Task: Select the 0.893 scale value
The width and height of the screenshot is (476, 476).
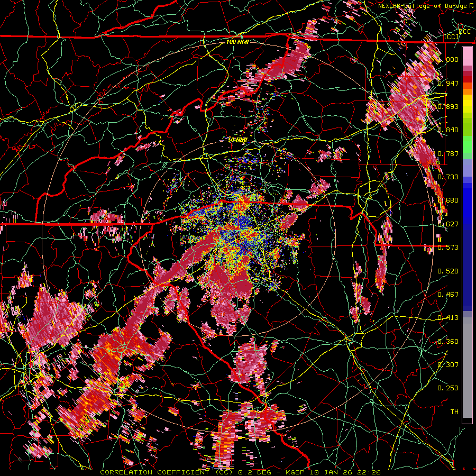Action: (x=448, y=106)
